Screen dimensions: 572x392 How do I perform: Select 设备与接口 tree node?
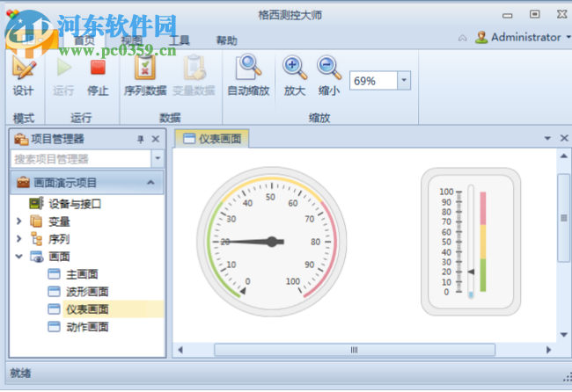coord(75,204)
